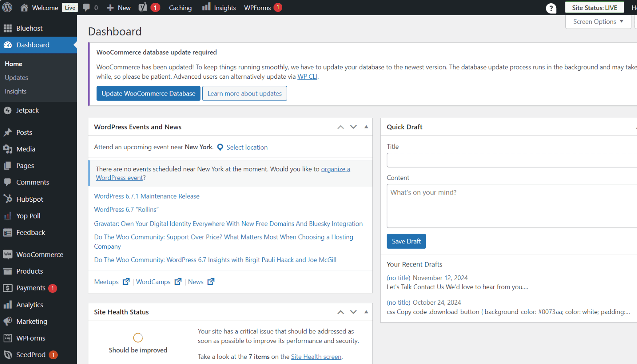
Task: Open the Media library icon
Action: click(8, 149)
